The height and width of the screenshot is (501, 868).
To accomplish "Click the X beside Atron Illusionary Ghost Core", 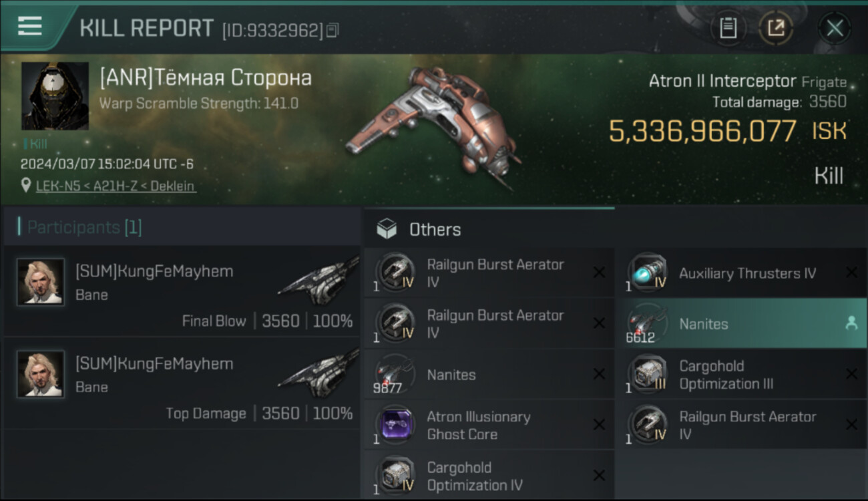I will (x=599, y=425).
